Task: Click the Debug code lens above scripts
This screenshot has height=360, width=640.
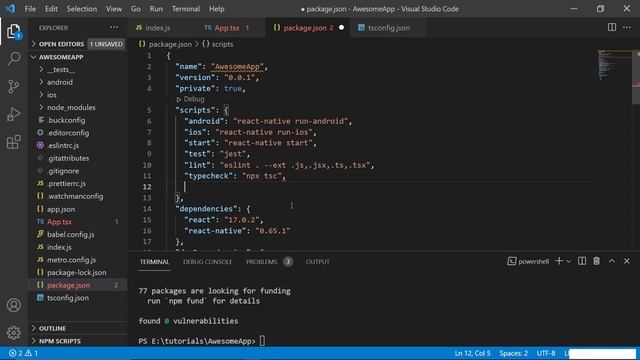Action: (190, 99)
